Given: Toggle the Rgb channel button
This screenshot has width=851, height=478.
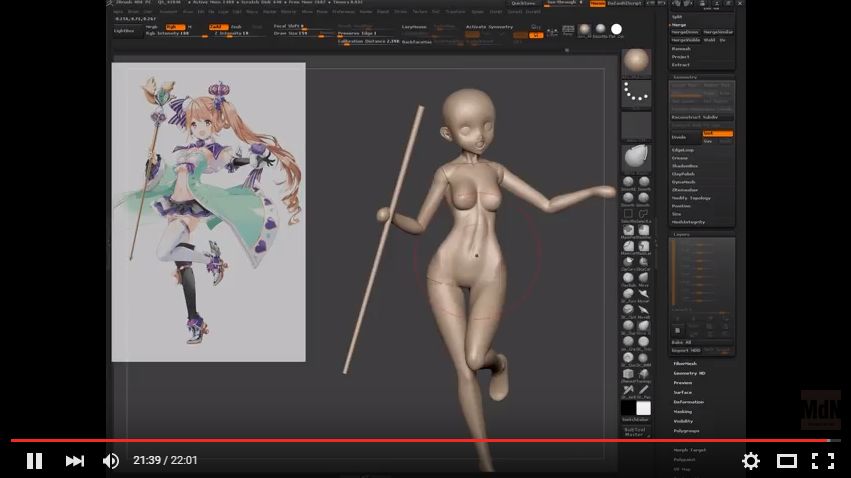Looking at the screenshot, I should [x=174, y=27].
